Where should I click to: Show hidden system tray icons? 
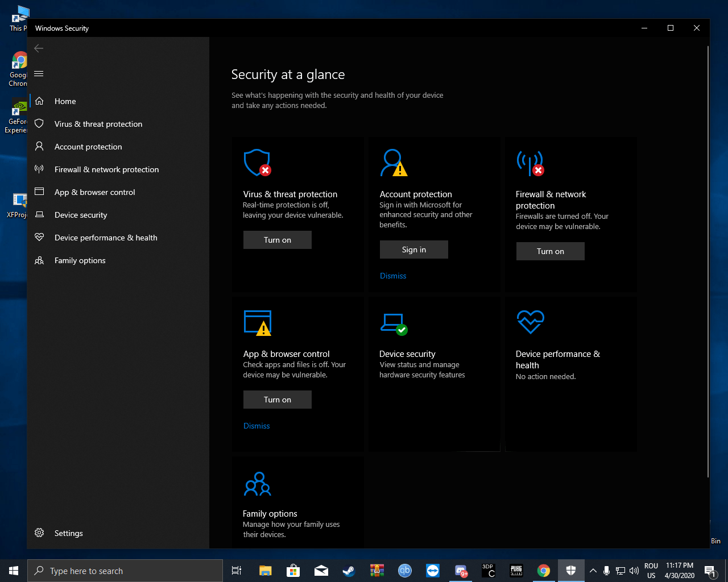(x=593, y=571)
